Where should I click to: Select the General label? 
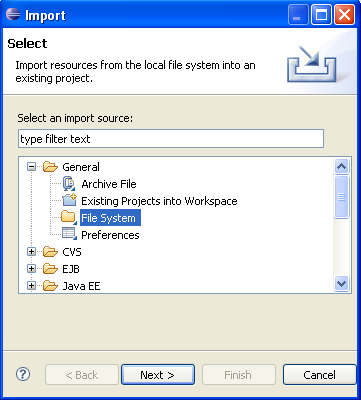coord(81,167)
